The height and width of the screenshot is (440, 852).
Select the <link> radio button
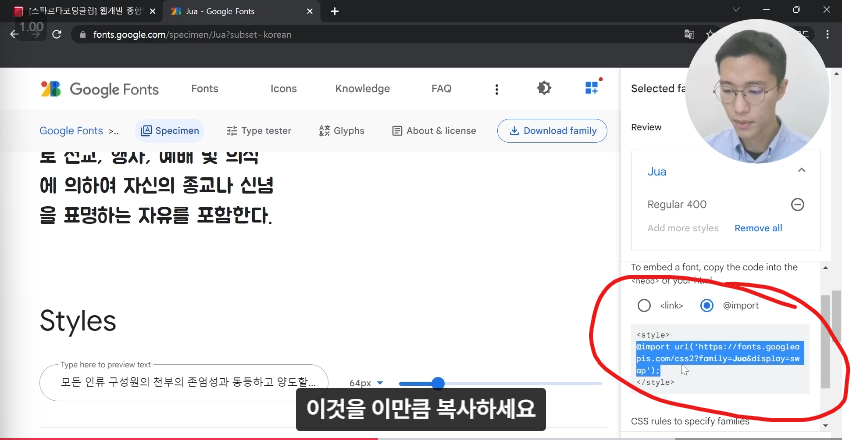coord(644,306)
